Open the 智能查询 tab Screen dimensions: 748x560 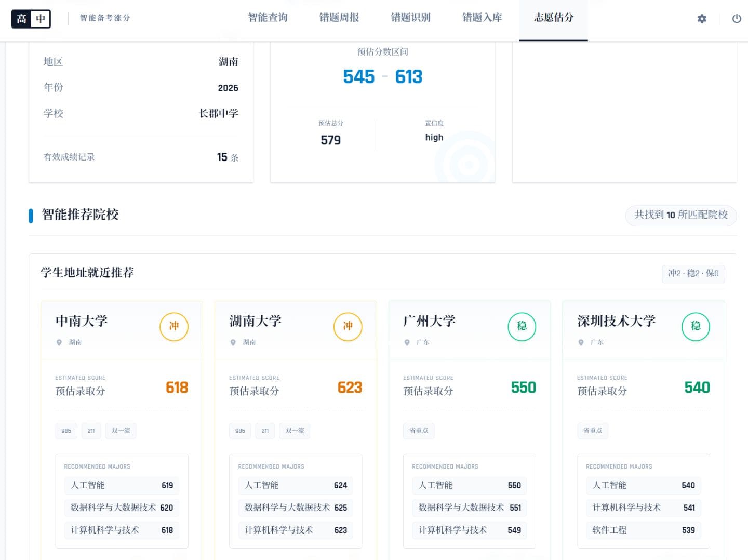(268, 18)
